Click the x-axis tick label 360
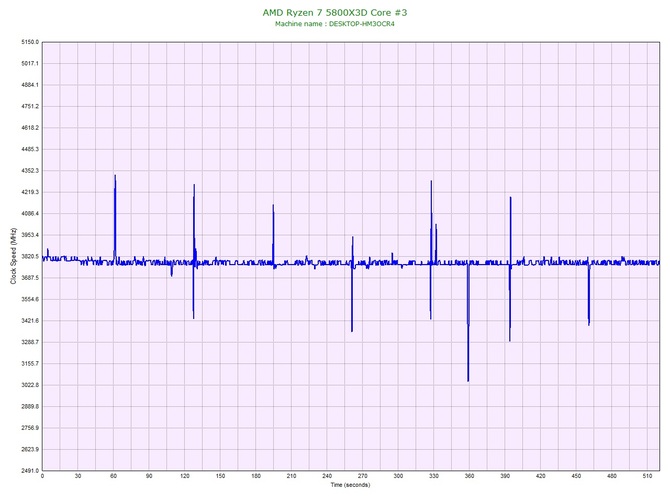The image size is (670, 502). [x=469, y=476]
